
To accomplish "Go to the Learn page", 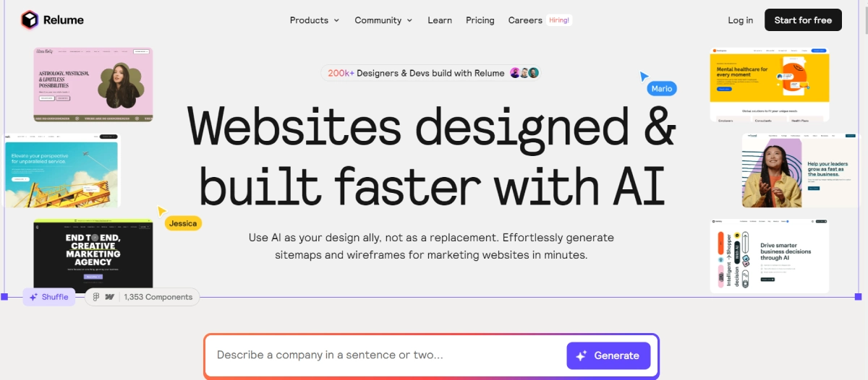I will point(440,20).
